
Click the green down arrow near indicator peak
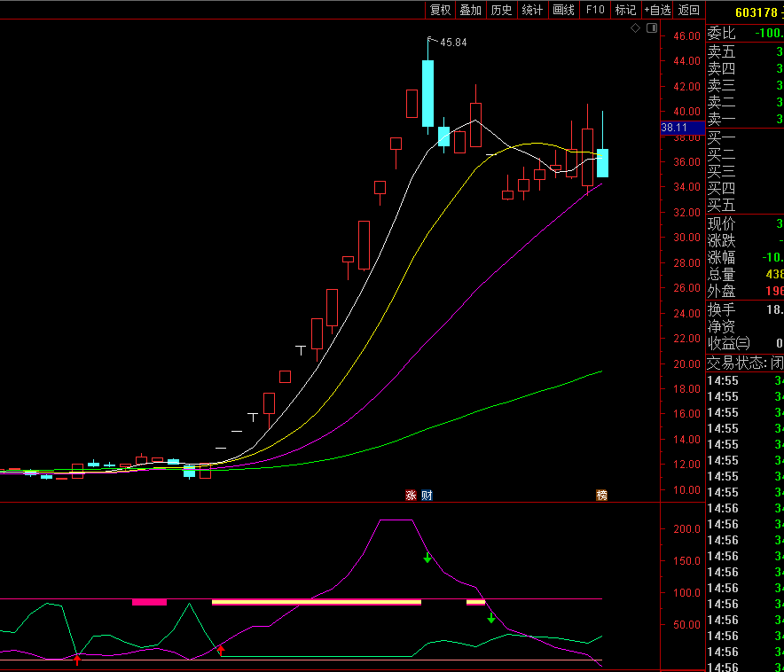427,558
